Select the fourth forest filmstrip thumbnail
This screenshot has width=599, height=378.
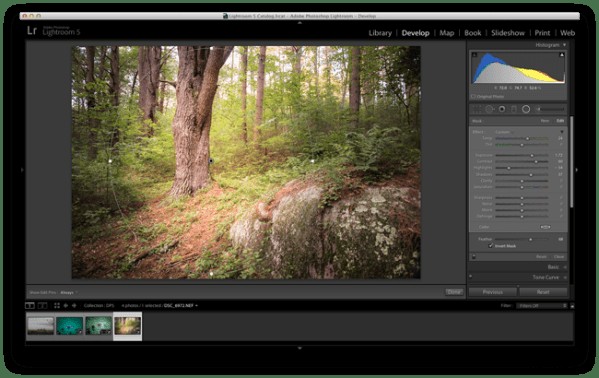(x=128, y=326)
